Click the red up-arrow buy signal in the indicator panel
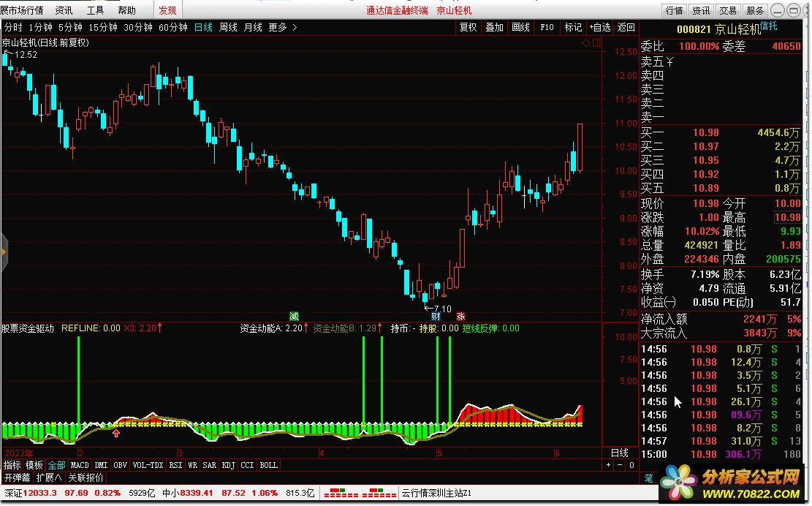Image resolution: width=812 pixels, height=506 pixels. coord(116,433)
